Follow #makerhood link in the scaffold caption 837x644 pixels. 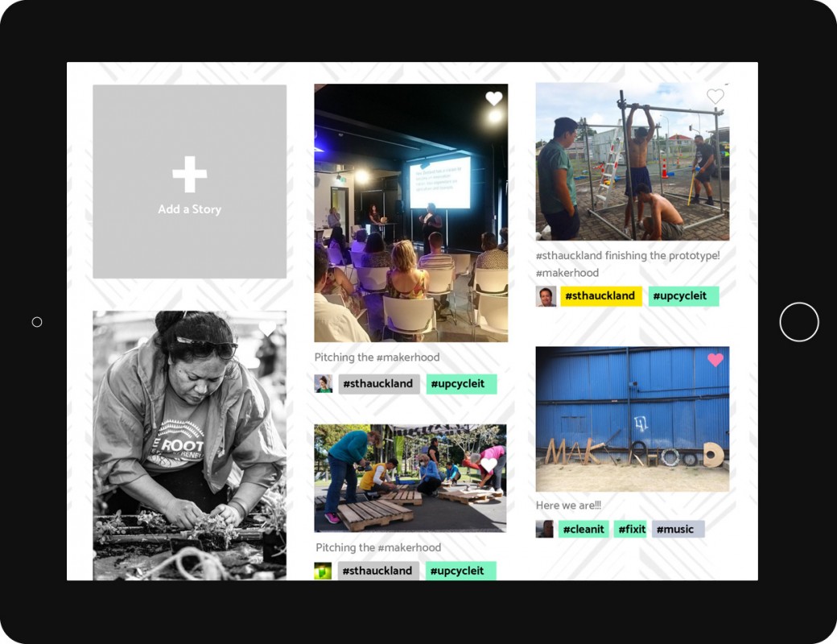point(567,273)
